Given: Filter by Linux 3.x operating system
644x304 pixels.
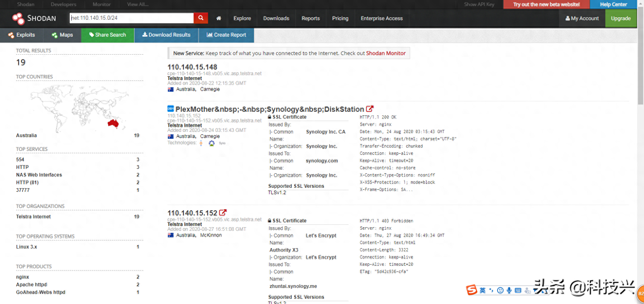Looking at the screenshot, I should [x=27, y=247].
